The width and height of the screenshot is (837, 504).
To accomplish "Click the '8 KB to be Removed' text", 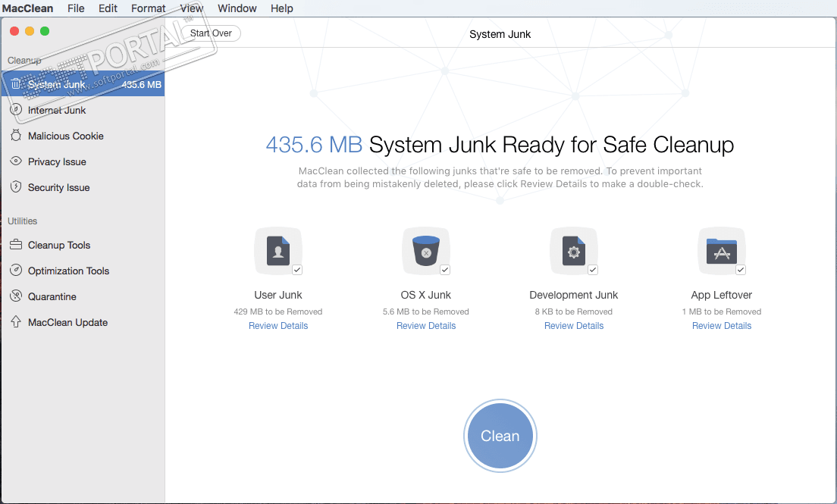I will pos(574,311).
